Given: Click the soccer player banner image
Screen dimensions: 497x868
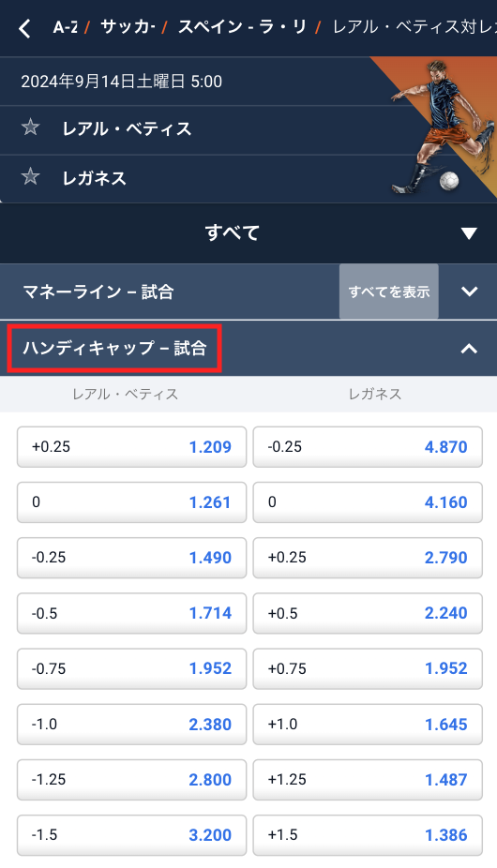Looking at the screenshot, I should click(x=441, y=127).
